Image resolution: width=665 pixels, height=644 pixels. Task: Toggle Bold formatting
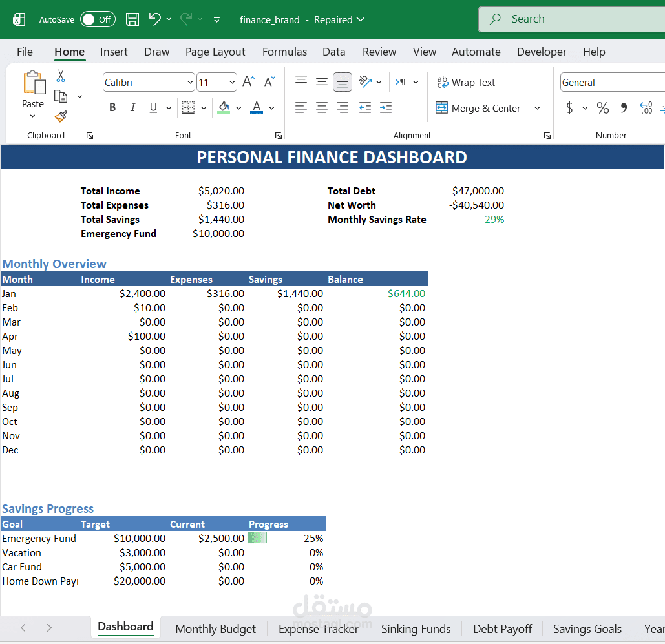click(112, 108)
